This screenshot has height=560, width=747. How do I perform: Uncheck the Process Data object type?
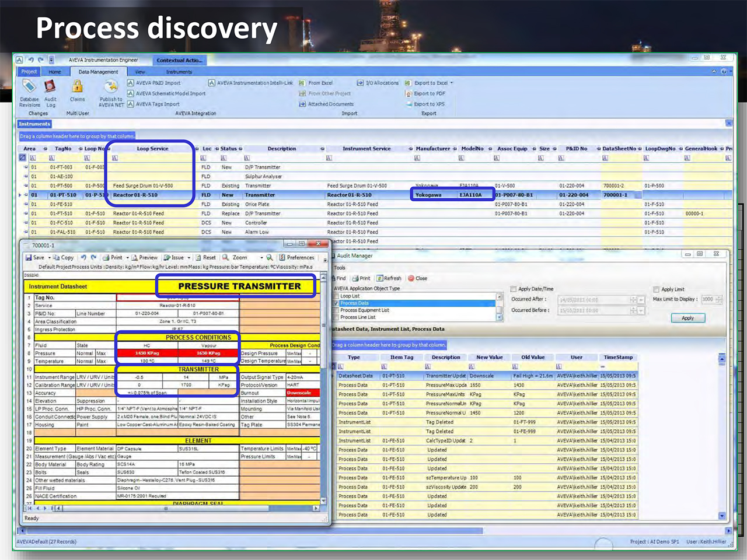pyautogui.click(x=336, y=303)
